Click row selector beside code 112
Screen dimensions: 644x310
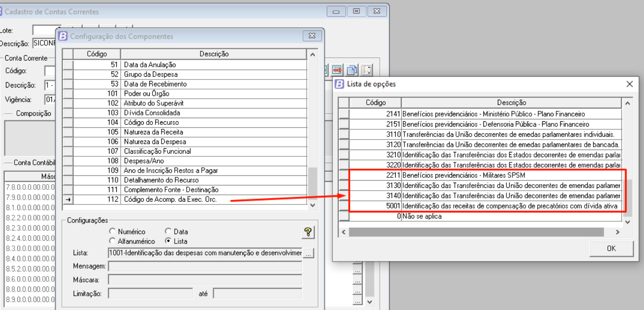(68, 200)
